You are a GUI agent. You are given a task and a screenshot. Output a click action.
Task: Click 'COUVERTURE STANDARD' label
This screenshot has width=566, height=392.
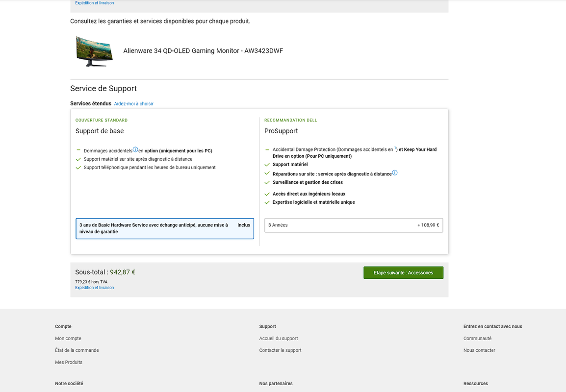pyautogui.click(x=102, y=120)
